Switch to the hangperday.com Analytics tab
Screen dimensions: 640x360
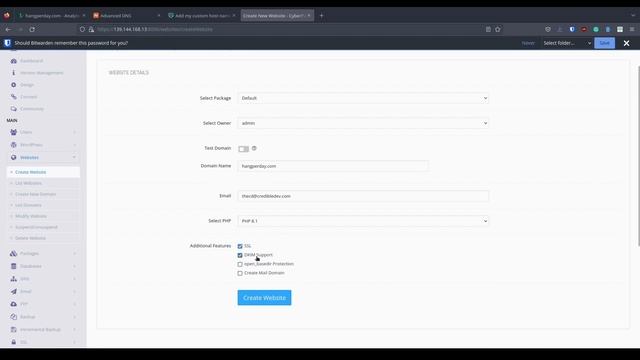click(51, 16)
